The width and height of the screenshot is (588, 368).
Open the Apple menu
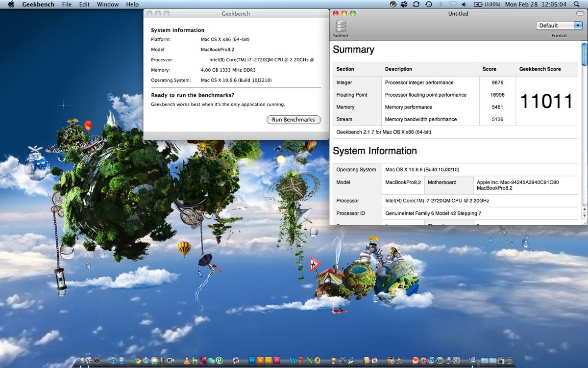coord(11,4)
